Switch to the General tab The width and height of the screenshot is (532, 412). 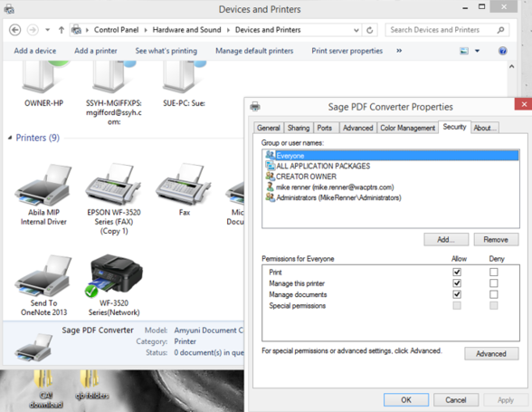pos(269,128)
